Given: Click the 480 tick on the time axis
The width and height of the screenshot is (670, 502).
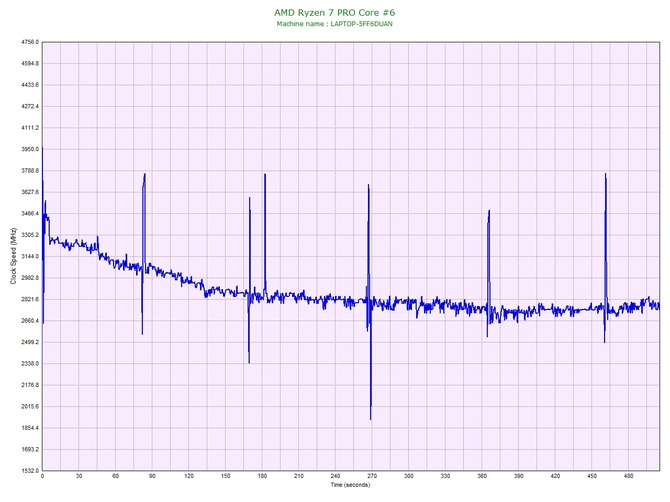Looking at the screenshot, I should coord(629,476).
